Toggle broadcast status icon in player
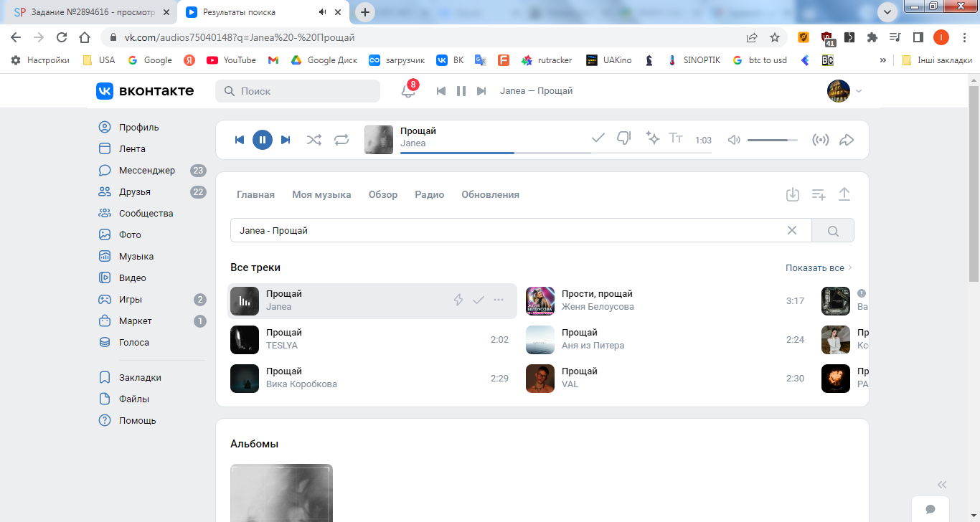This screenshot has width=980, height=522. [821, 140]
